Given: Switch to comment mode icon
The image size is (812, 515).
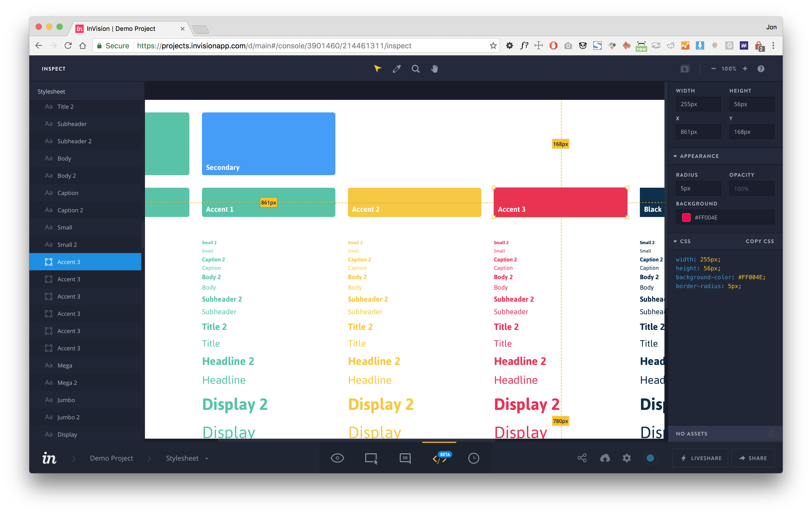Looking at the screenshot, I should [x=405, y=458].
